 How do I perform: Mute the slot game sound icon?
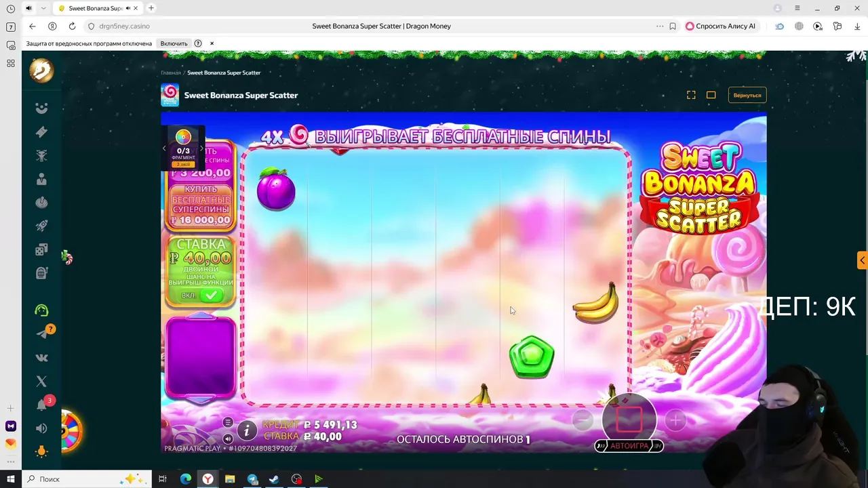(x=228, y=439)
